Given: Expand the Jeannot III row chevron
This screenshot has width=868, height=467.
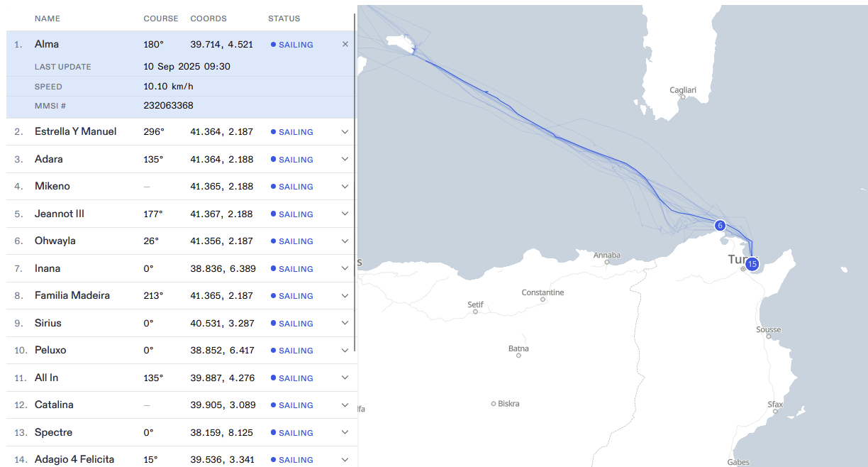Looking at the screenshot, I should point(345,214).
